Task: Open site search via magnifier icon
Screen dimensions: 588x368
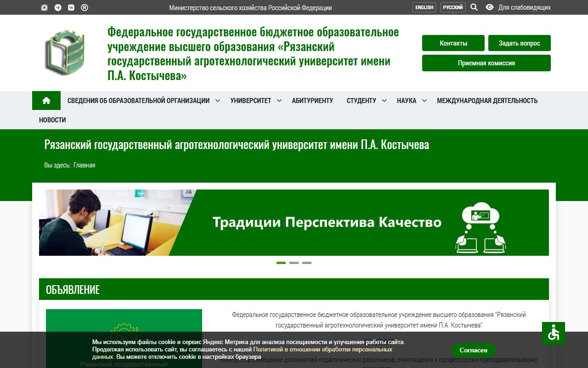Action: [474, 7]
